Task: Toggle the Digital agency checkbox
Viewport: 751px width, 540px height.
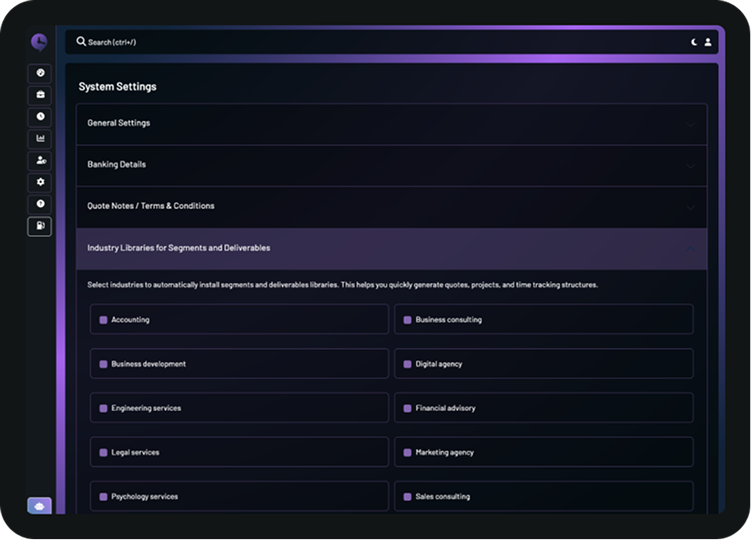Action: click(x=407, y=364)
